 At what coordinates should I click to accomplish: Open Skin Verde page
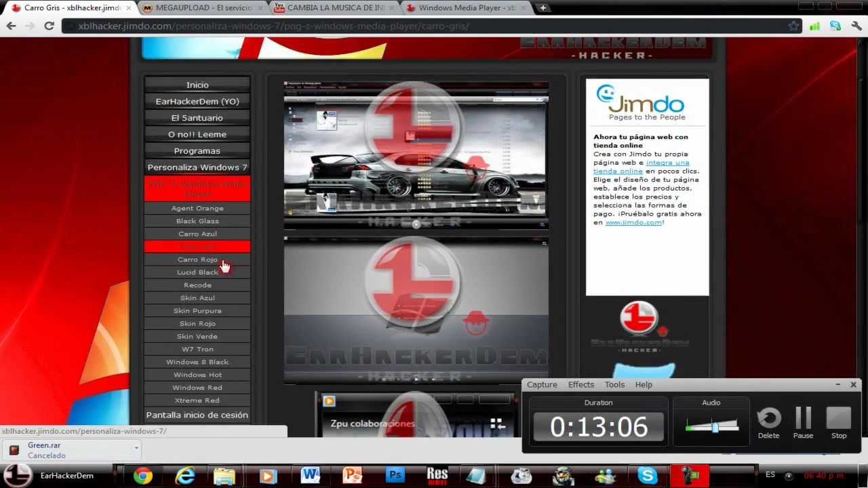coord(197,336)
